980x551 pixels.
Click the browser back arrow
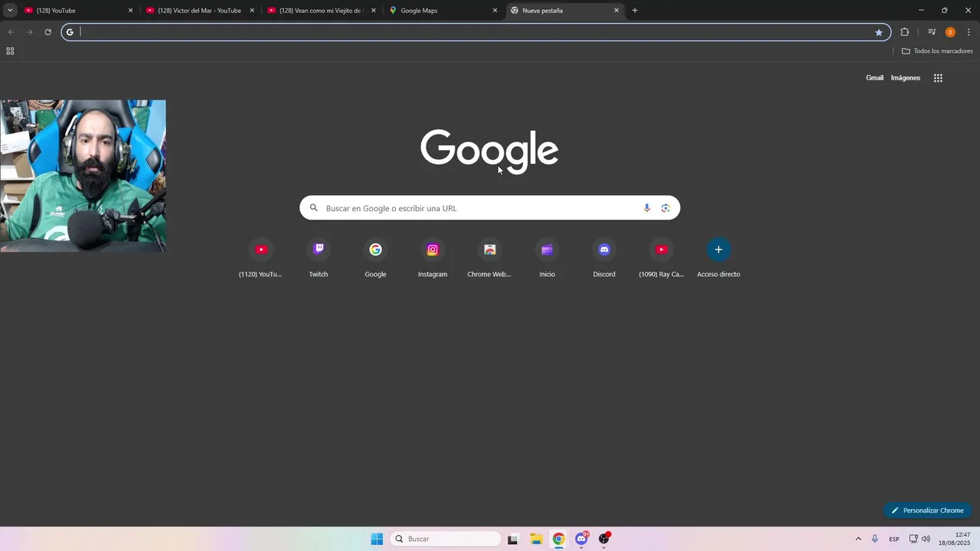point(11,32)
